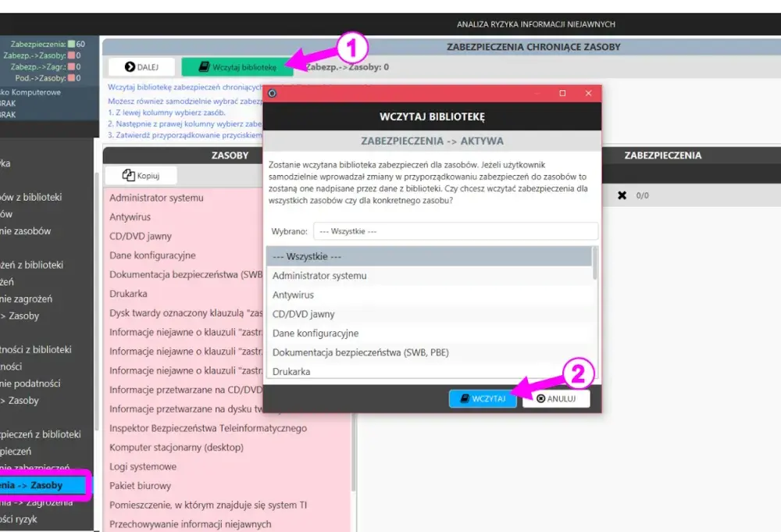The image size is (781, 532).
Task: Click the 'Zabezp.->Zagr.: 0' status entry
Action: click(x=45, y=66)
